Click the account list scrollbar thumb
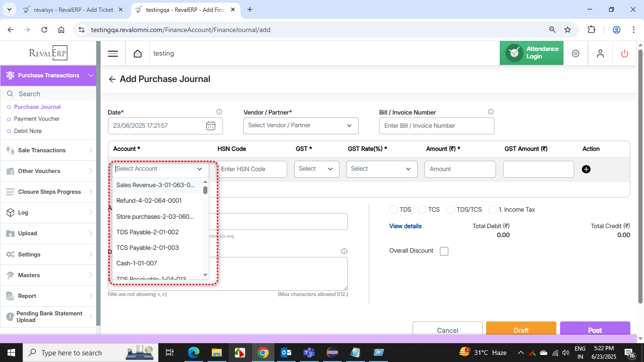 click(205, 190)
